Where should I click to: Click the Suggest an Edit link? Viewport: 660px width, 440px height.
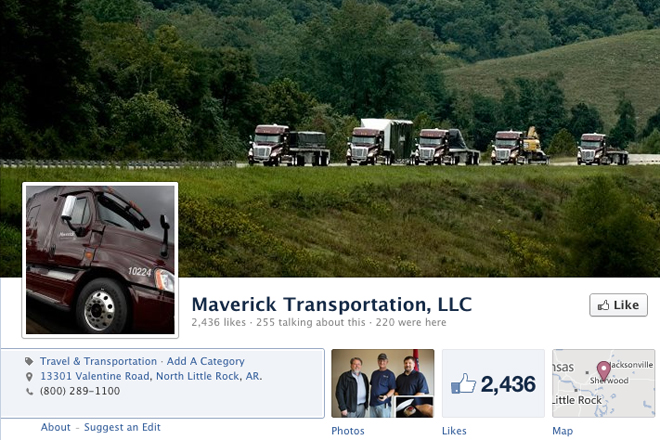point(122,427)
